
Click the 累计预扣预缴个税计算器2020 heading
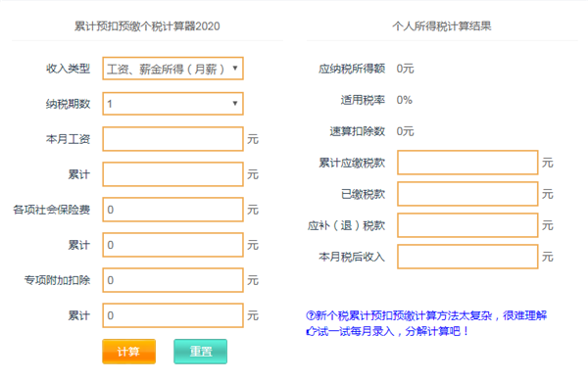tap(147, 26)
